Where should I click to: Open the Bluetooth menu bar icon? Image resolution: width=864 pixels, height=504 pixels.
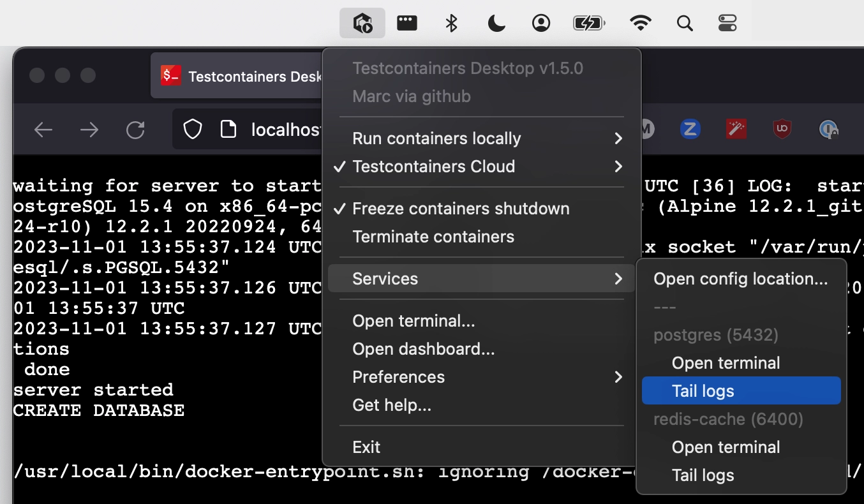pos(451,22)
